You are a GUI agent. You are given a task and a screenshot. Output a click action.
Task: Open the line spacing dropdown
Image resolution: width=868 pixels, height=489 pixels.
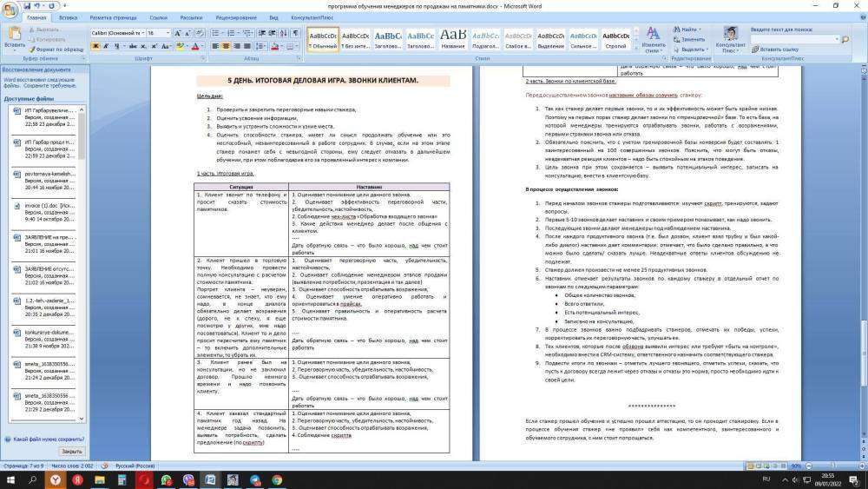pos(260,46)
